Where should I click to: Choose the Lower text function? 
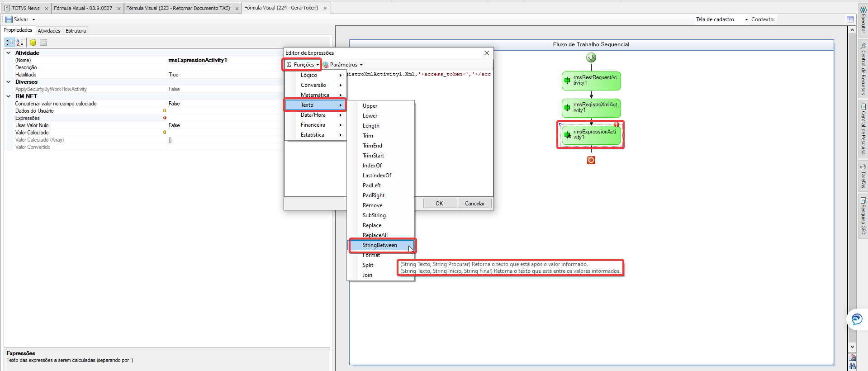click(x=381, y=116)
